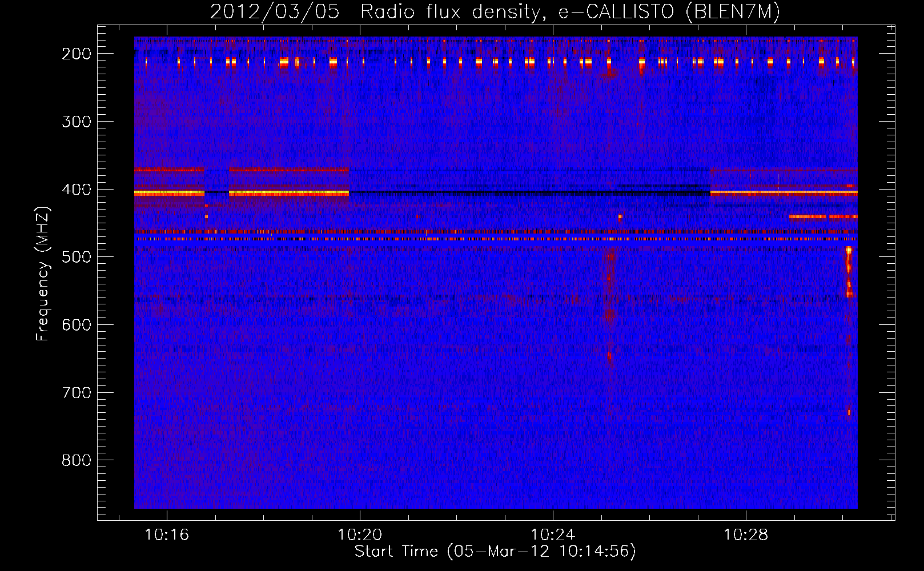
Task: Click the 800 frequency tick label
Action: click(76, 460)
